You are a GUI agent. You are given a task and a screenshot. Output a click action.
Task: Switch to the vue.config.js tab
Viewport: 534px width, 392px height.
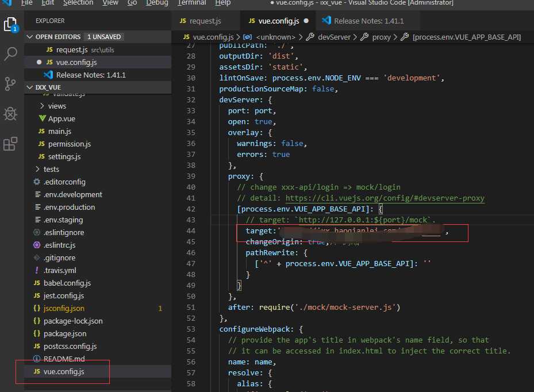[x=278, y=21]
